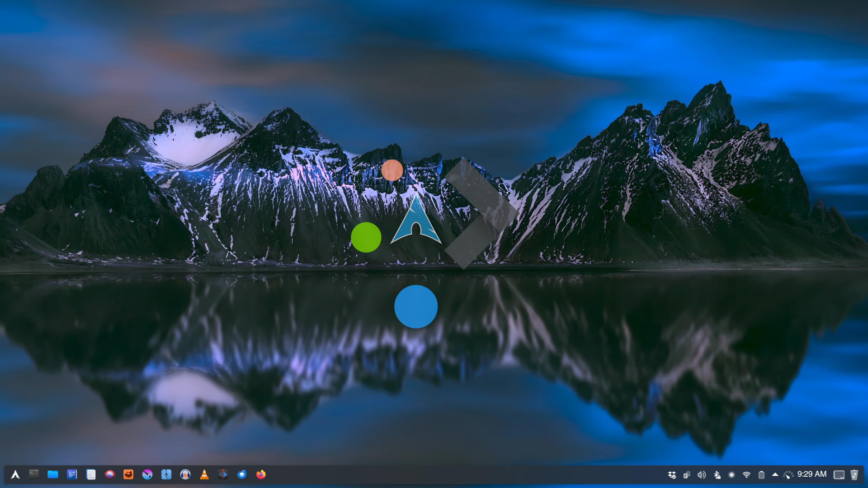Open the battery status tray icon
Screen dimensions: 868x488
point(761,475)
